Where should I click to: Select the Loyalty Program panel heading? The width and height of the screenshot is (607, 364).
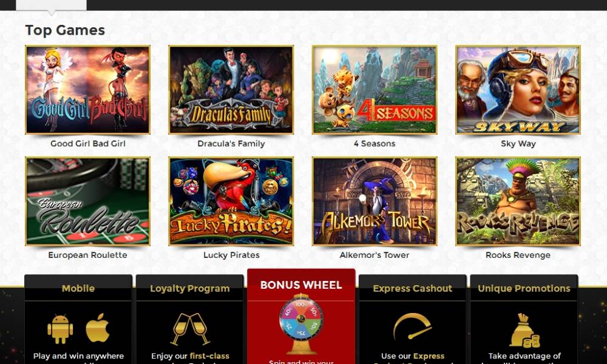pos(189,289)
